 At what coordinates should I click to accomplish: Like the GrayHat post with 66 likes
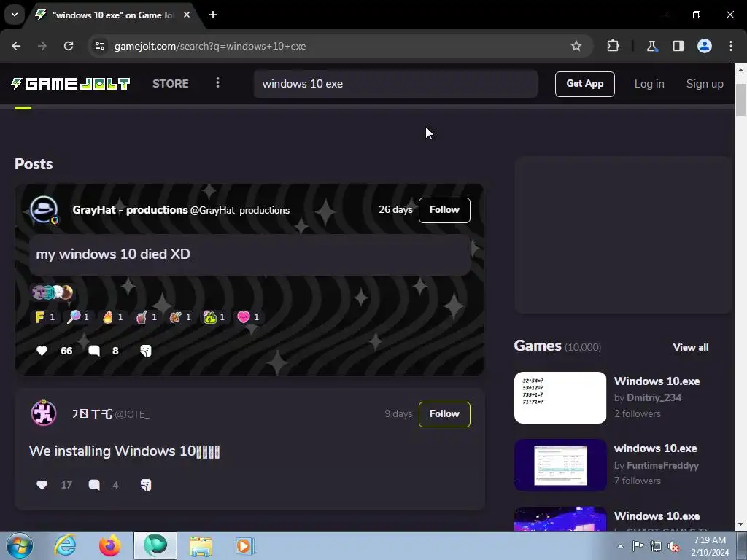[x=42, y=351]
